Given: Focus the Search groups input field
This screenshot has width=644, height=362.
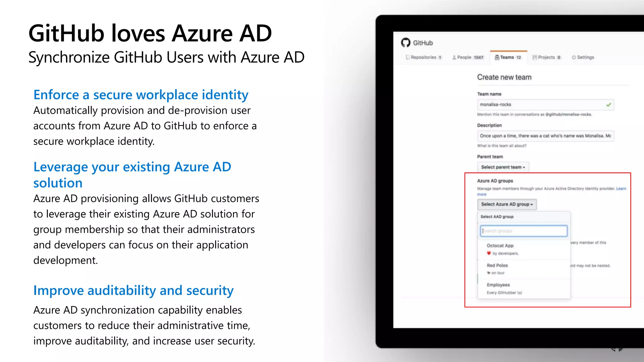Looking at the screenshot, I should click(524, 231).
